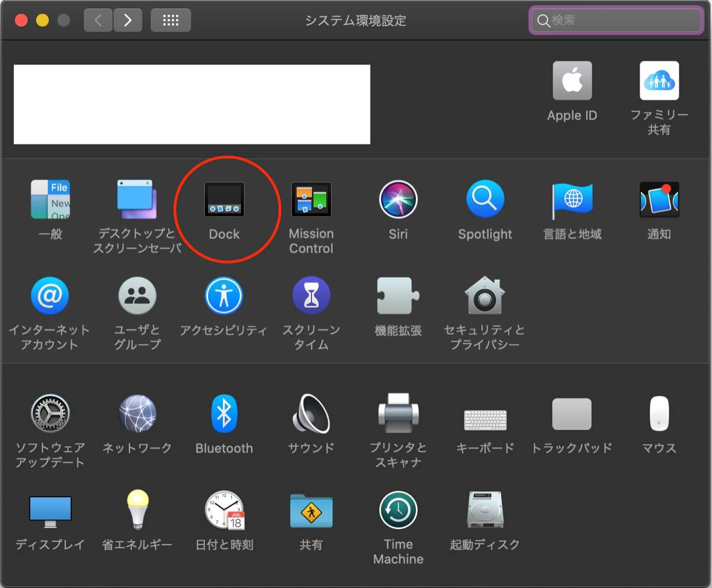Click the red close window button
This screenshot has height=588, width=712.
click(x=21, y=20)
